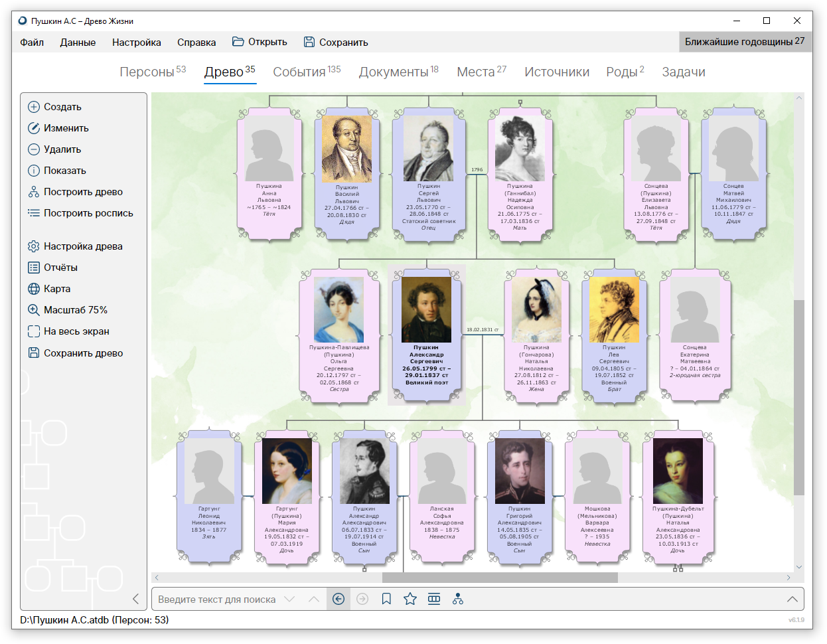Click the Создать text button

point(62,107)
